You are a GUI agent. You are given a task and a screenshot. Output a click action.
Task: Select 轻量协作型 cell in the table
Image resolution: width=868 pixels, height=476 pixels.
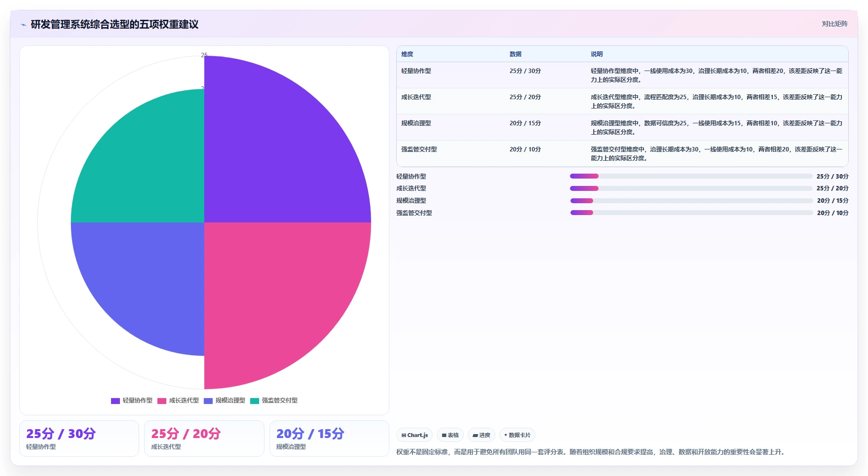coord(416,71)
